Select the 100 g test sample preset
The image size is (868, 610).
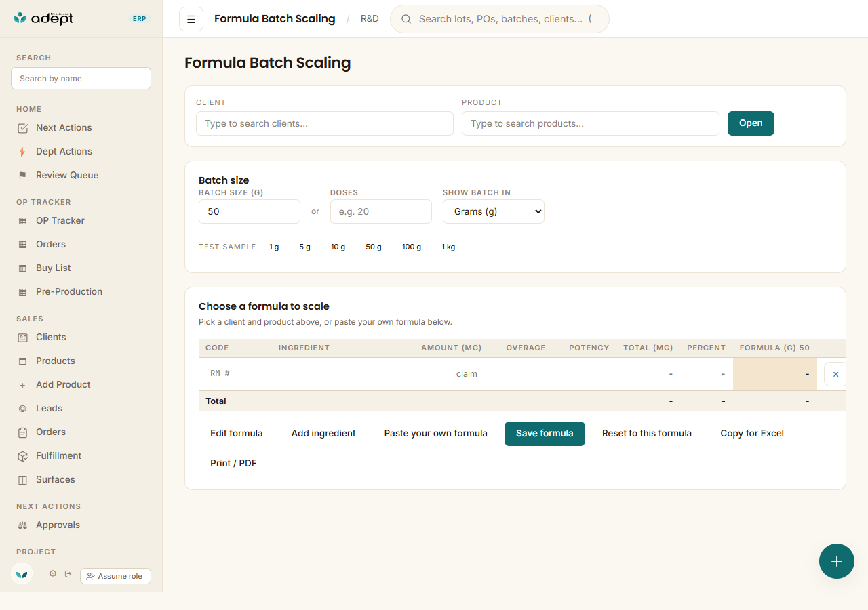(x=412, y=247)
